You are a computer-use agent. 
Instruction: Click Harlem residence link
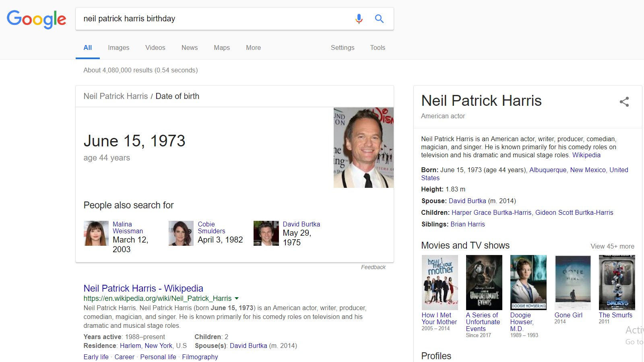point(130,346)
